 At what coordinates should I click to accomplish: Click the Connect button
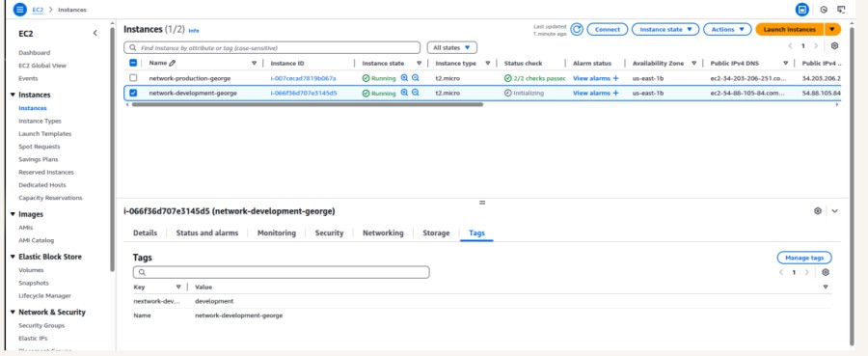click(608, 29)
